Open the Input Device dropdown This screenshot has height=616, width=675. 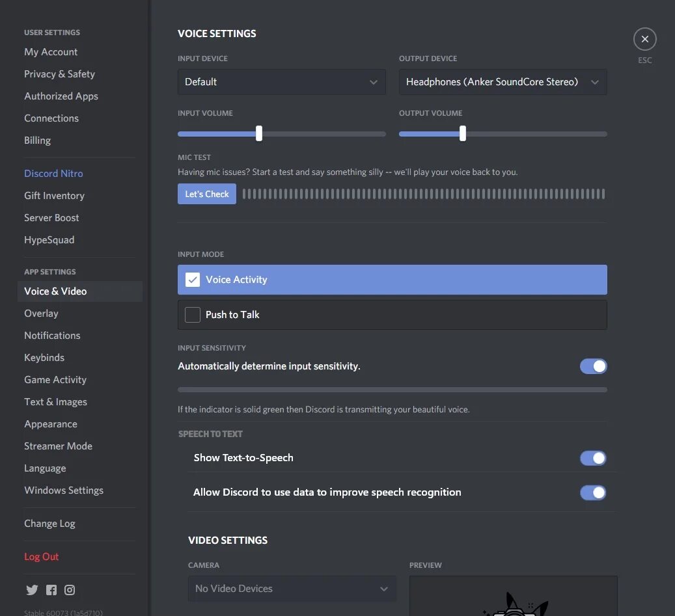pyautogui.click(x=282, y=82)
